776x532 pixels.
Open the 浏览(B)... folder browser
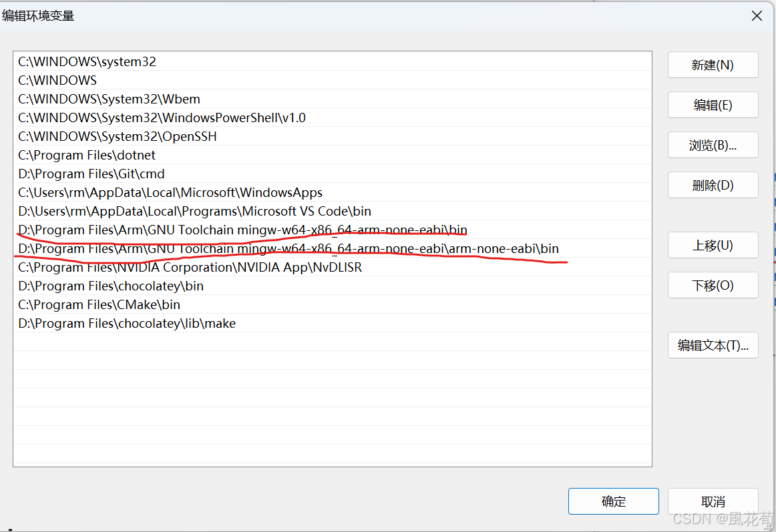[713, 145]
